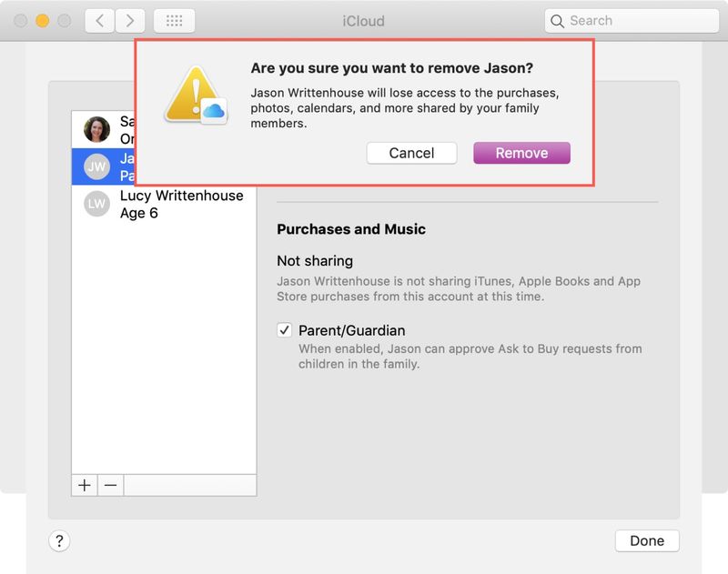Open help with the question mark button

pos(59,541)
